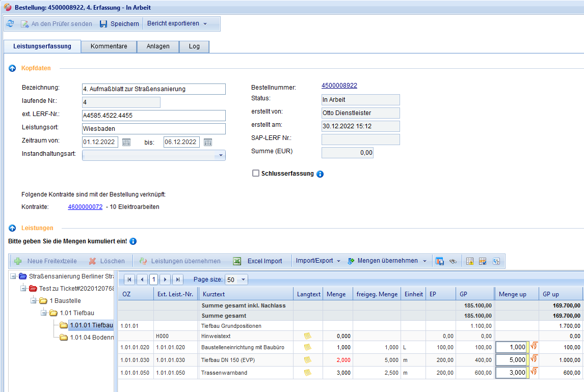Open Langtext note icon for Trassenwarnband
Image resolution: width=584 pixels, height=392 pixels.
(x=307, y=373)
